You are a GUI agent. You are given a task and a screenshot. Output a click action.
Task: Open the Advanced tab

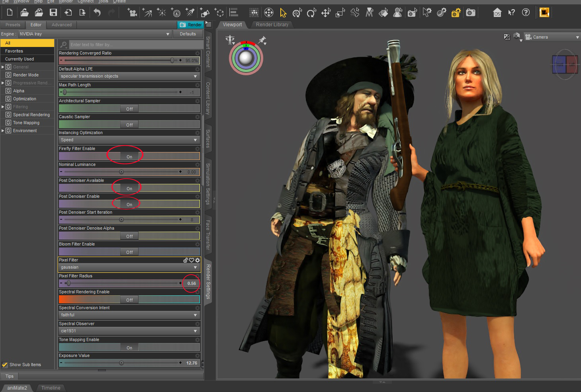(62, 25)
